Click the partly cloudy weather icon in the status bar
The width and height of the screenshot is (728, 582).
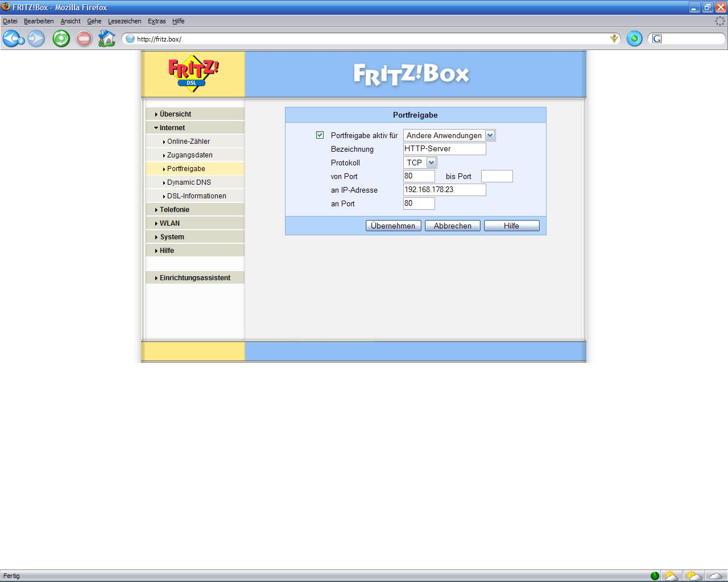[694, 576]
